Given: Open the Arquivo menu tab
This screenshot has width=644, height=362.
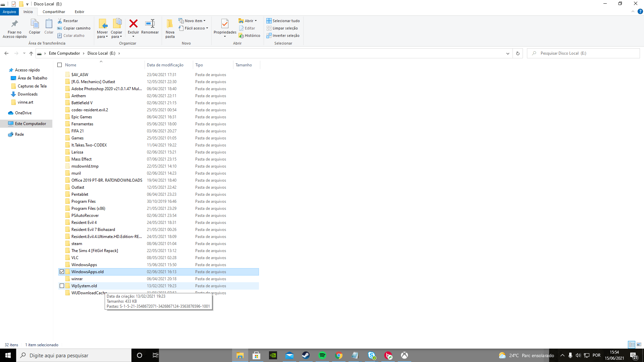Looking at the screenshot, I should tap(9, 12).
